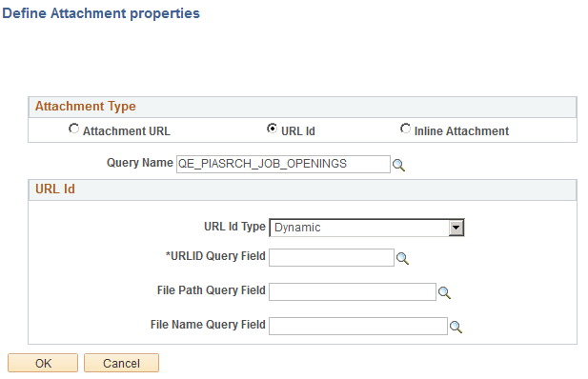Image resolution: width=588 pixels, height=379 pixels.
Task: Open lookup icon next to Query Name
Action: [x=398, y=165]
